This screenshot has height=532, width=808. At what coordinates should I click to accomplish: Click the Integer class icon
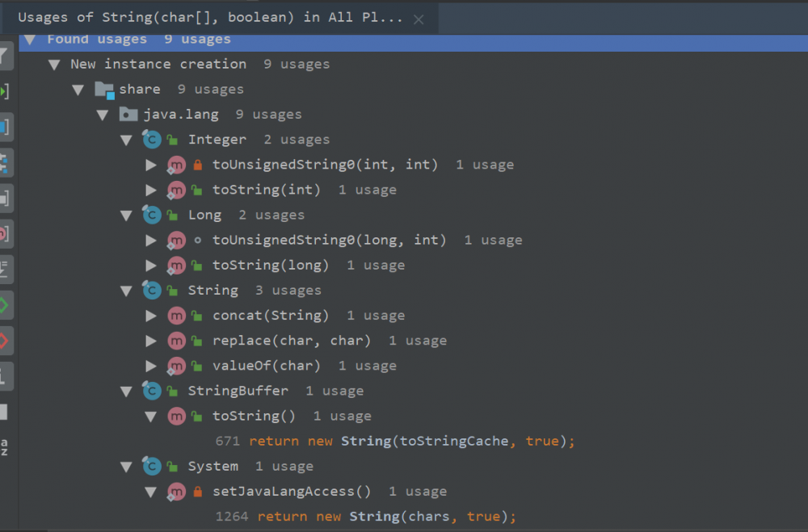[x=152, y=139]
